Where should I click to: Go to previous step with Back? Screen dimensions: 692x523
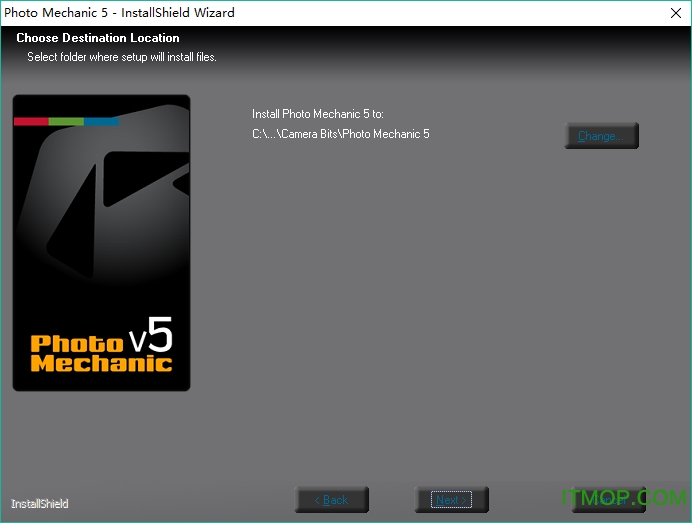point(332,500)
